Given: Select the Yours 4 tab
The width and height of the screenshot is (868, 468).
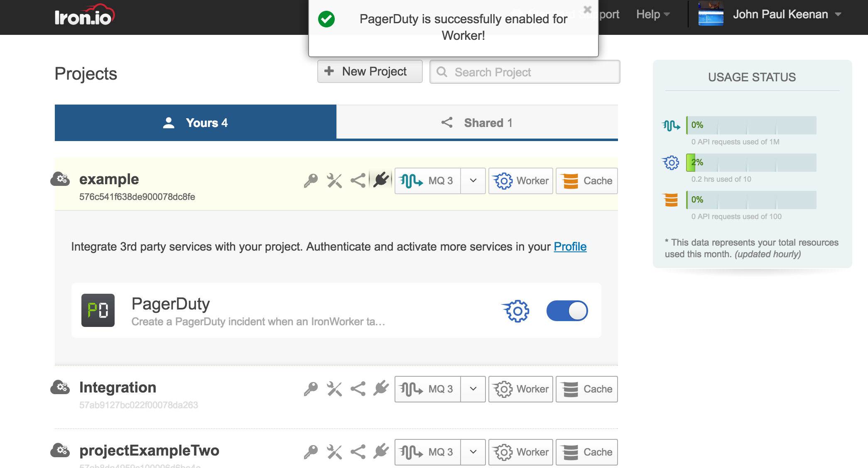Looking at the screenshot, I should 195,122.
